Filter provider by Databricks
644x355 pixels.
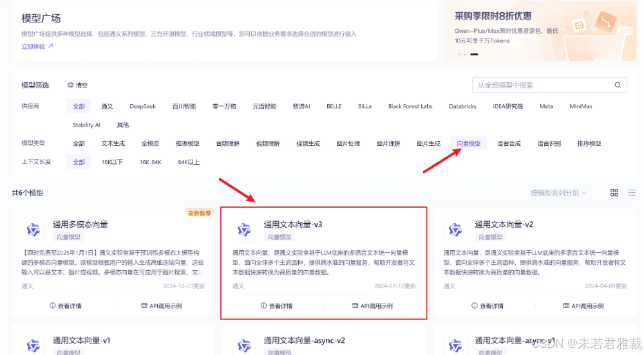tap(462, 106)
